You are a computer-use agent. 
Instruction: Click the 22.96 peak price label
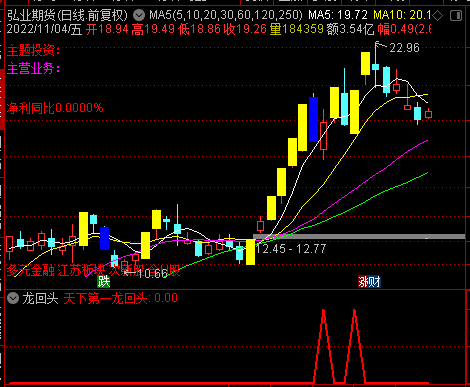[x=404, y=48]
